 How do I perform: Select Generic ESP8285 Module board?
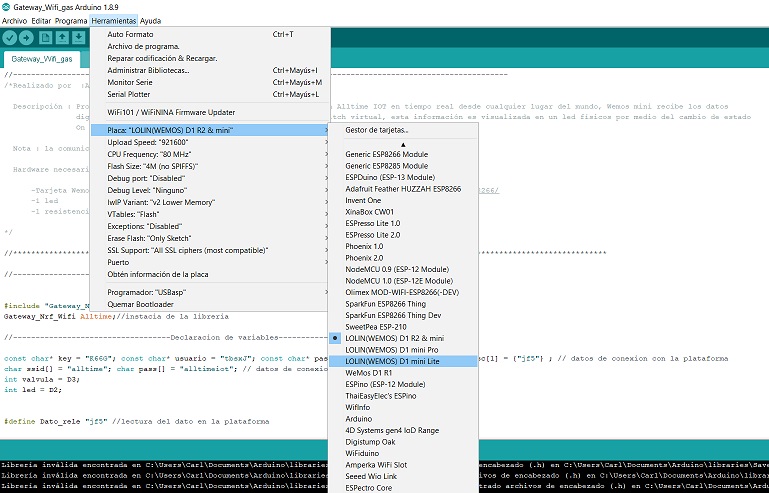coord(403,166)
